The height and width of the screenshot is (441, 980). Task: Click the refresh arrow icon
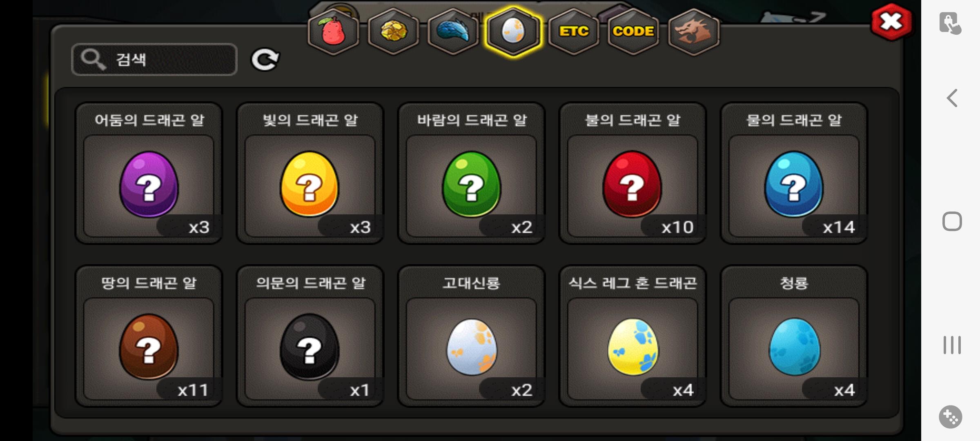(265, 60)
